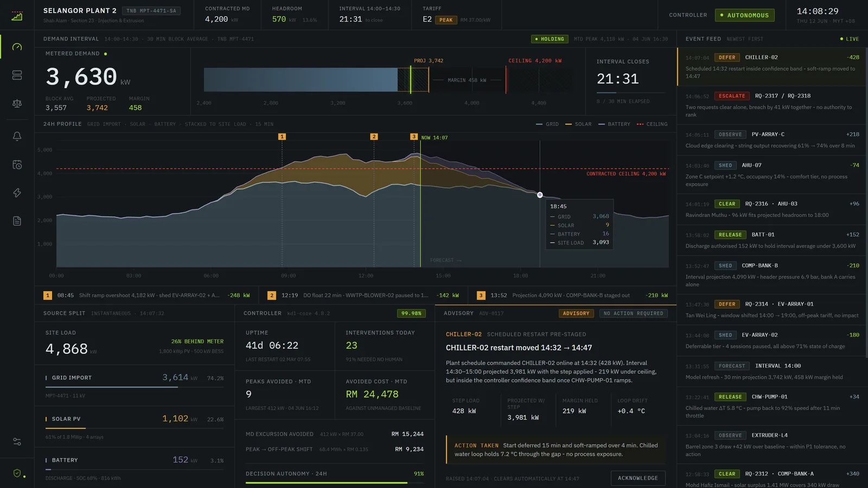Screen dimensions: 868x488
Task: Toggle the CEILING line in the legend
Action: 652,124
